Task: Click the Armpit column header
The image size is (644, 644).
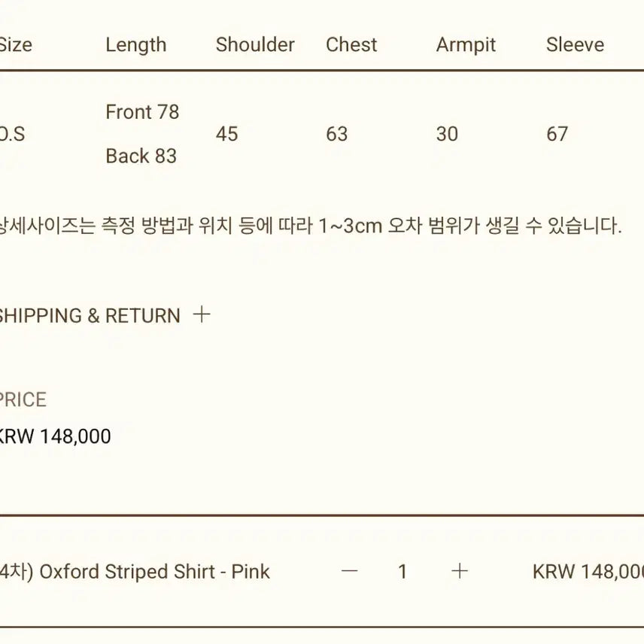Action: [465, 44]
